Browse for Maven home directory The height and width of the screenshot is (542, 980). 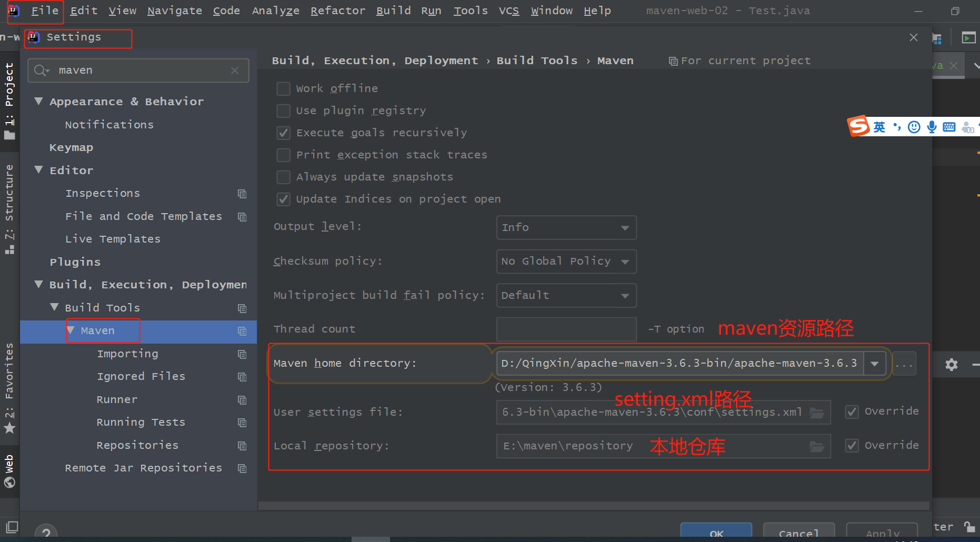pos(904,364)
